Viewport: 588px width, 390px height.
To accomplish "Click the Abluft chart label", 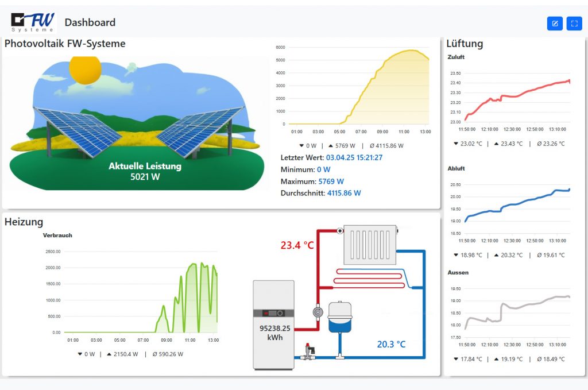I will pos(456,168).
